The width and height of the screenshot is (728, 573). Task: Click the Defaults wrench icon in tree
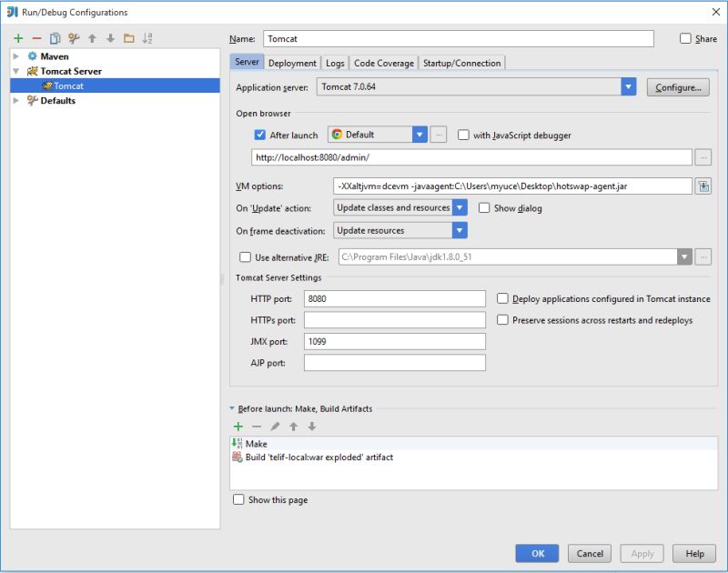(x=32, y=100)
